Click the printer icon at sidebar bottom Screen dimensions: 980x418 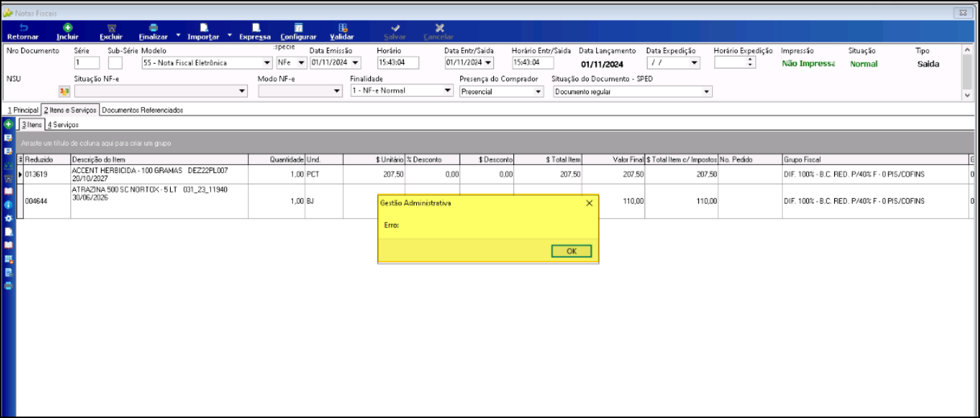click(x=9, y=285)
